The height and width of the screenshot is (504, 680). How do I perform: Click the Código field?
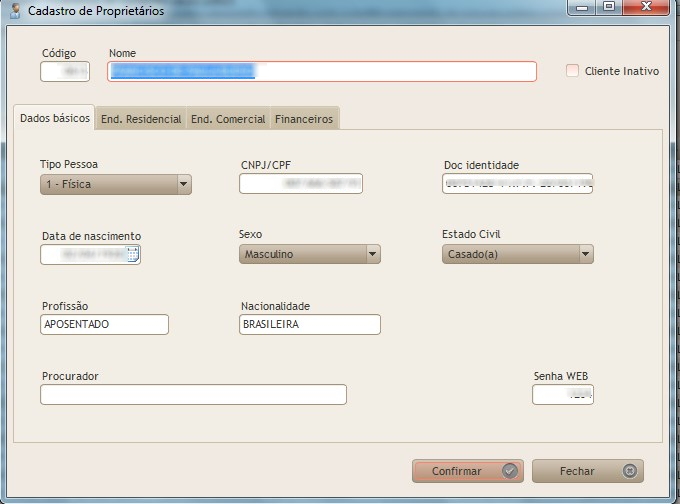tap(65, 72)
